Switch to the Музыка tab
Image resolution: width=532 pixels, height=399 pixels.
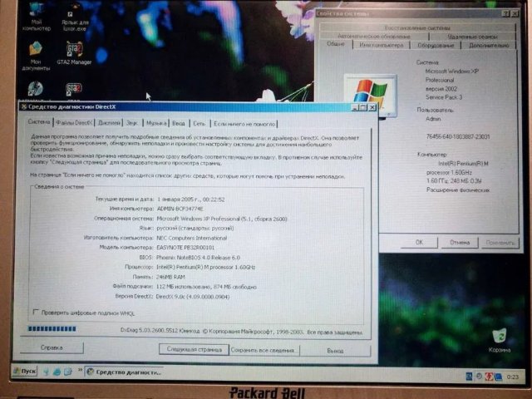tap(156, 123)
